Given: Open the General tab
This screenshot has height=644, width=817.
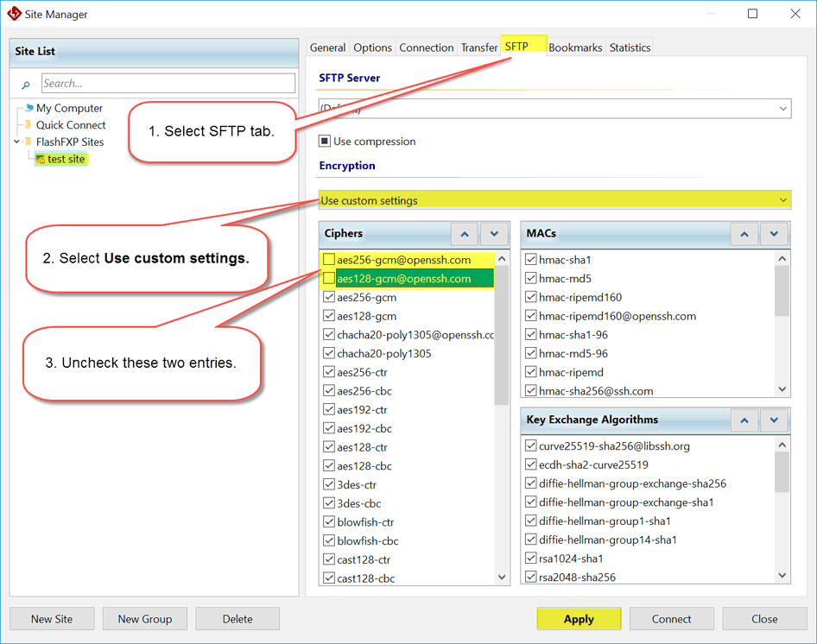Looking at the screenshot, I should point(327,47).
